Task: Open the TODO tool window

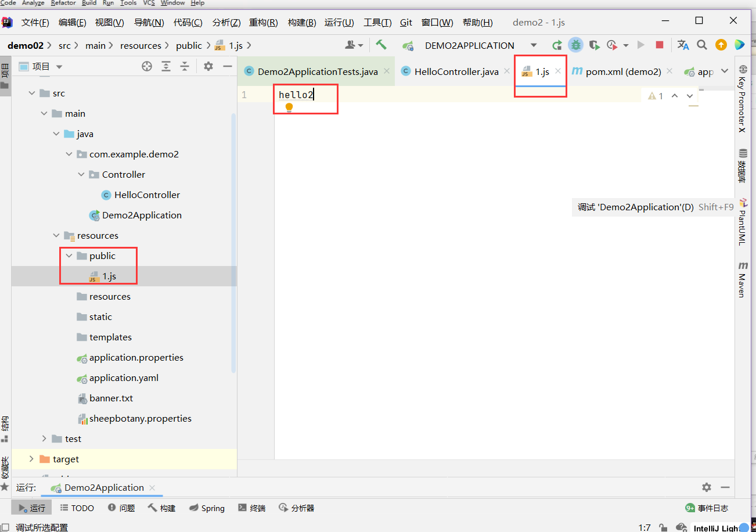Action: [77, 508]
